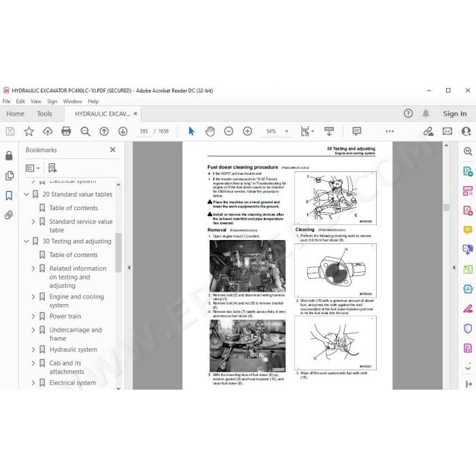Switch to the Tools tab
476x476 pixels.
[x=44, y=114]
